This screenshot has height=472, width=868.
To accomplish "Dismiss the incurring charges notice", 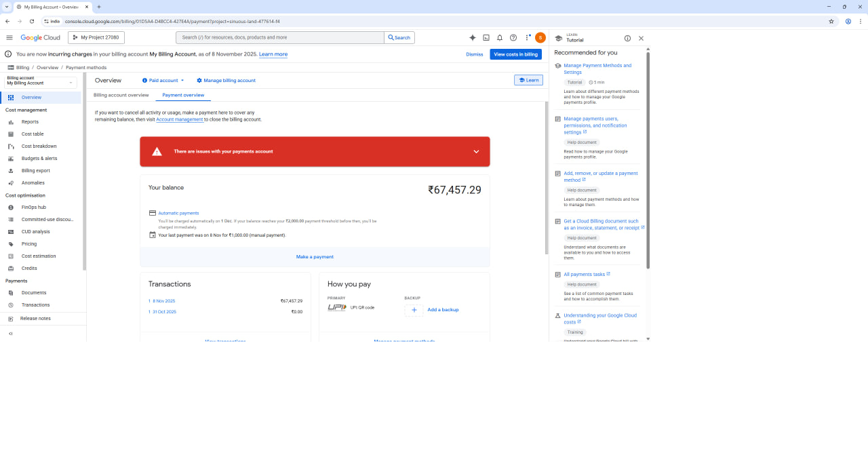I will pyautogui.click(x=475, y=54).
